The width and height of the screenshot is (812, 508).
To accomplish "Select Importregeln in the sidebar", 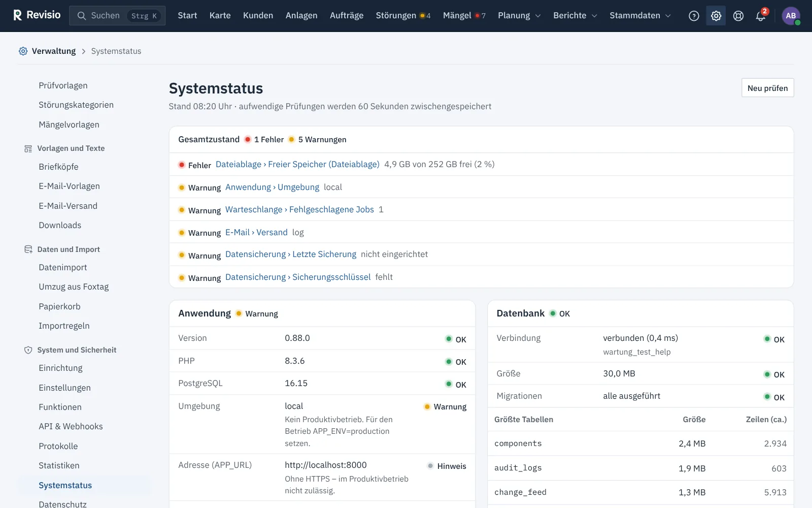I will click(x=64, y=326).
